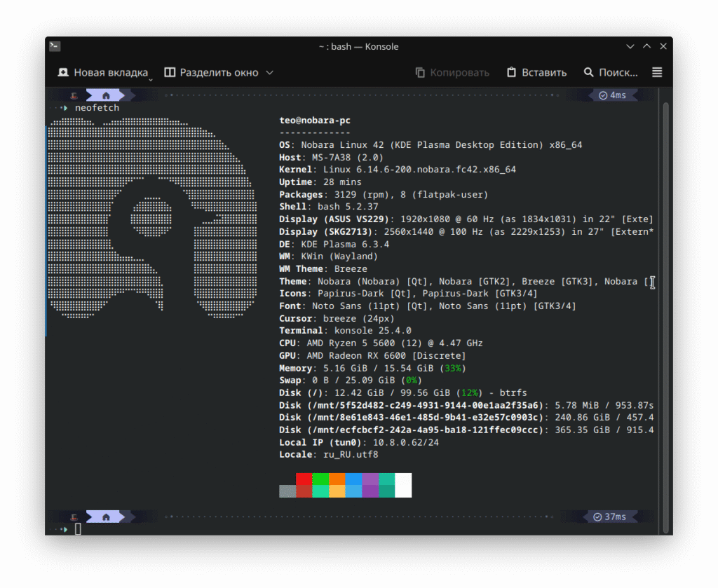Screen dimensions: 718x588
Task: Click the Display (ASUS VS229) line
Action: (466, 219)
